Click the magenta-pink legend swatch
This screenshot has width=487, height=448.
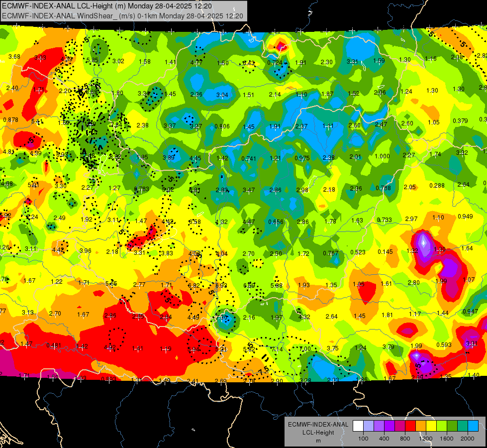tap(400, 426)
